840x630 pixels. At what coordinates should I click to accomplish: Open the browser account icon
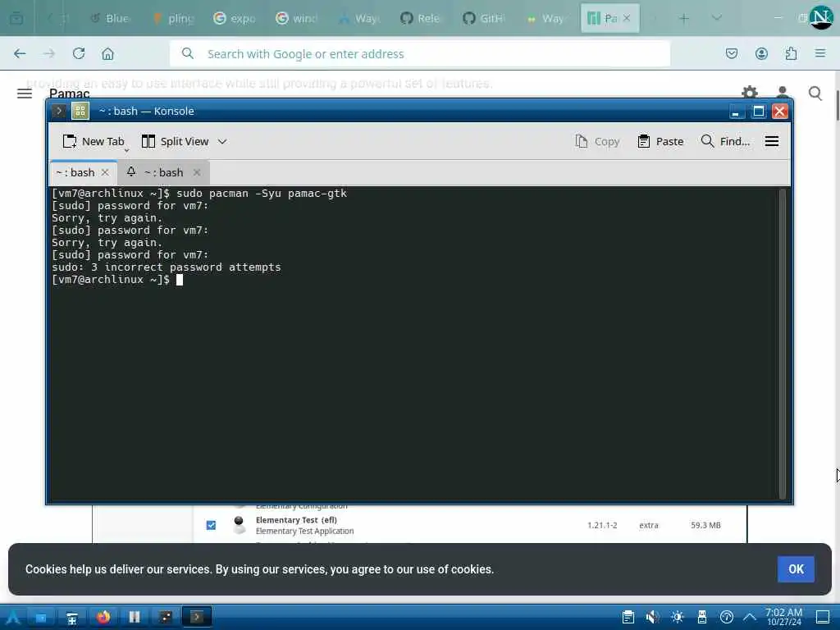[x=761, y=53]
